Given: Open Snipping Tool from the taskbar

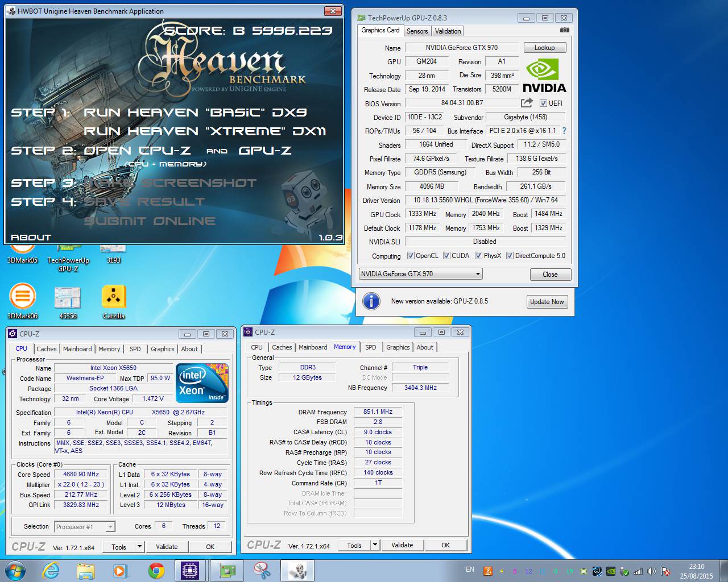Looking at the screenshot, I should point(262,571).
